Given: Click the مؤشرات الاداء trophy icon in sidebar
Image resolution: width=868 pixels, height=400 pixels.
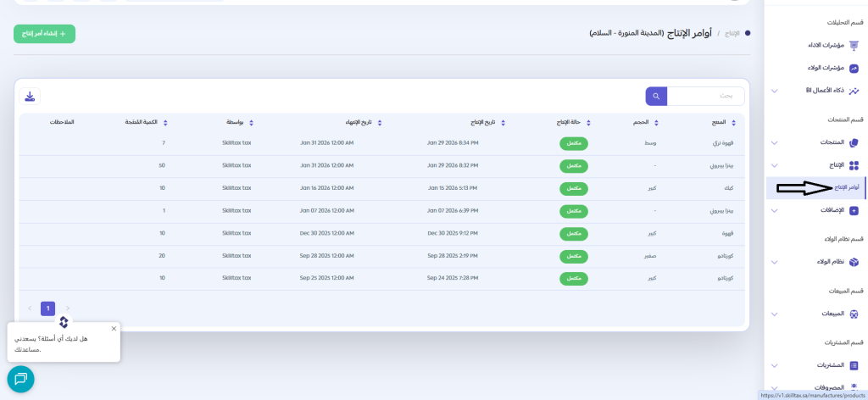Looking at the screenshot, I should [x=854, y=45].
